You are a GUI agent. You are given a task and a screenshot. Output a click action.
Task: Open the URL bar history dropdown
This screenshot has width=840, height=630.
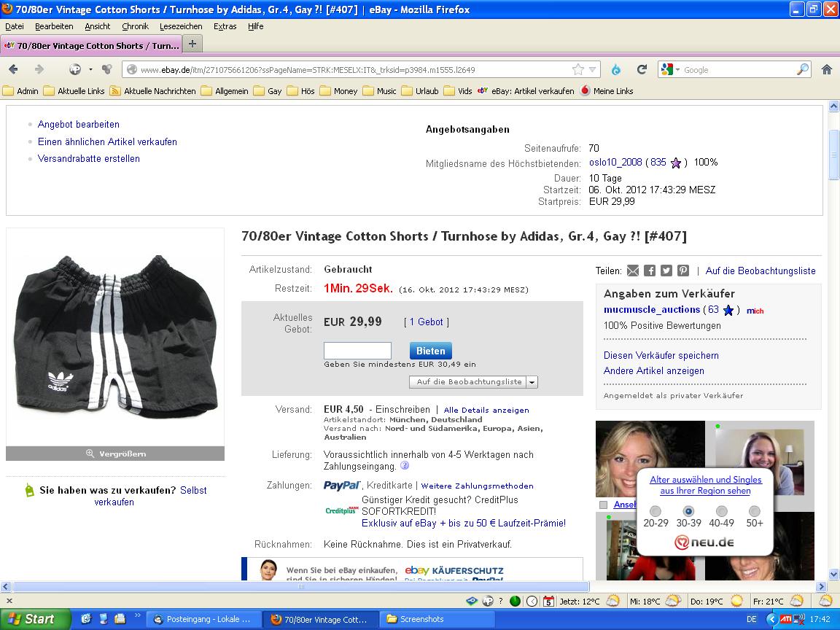pos(593,70)
